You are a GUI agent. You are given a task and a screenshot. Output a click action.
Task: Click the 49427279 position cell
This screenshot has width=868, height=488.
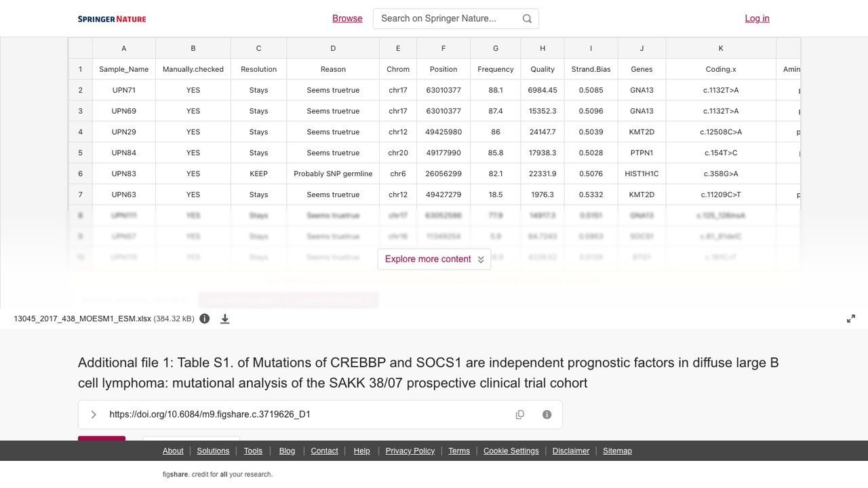pyautogui.click(x=443, y=195)
